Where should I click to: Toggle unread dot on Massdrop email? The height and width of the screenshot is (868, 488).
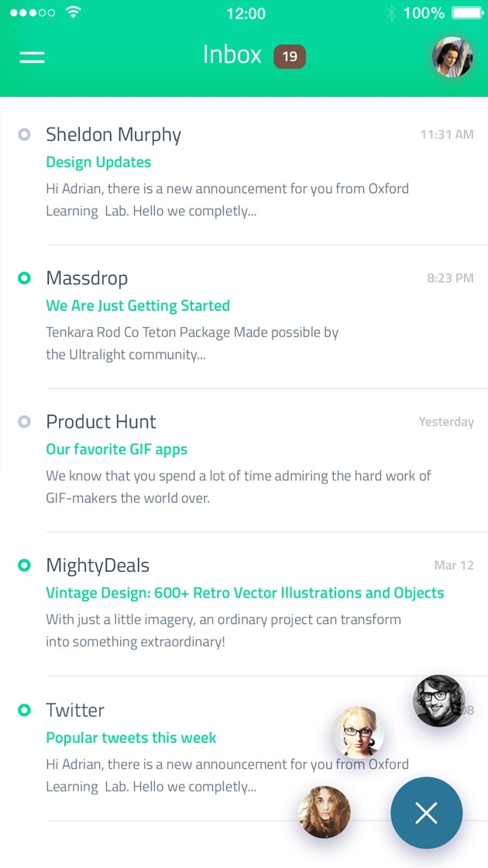point(24,278)
